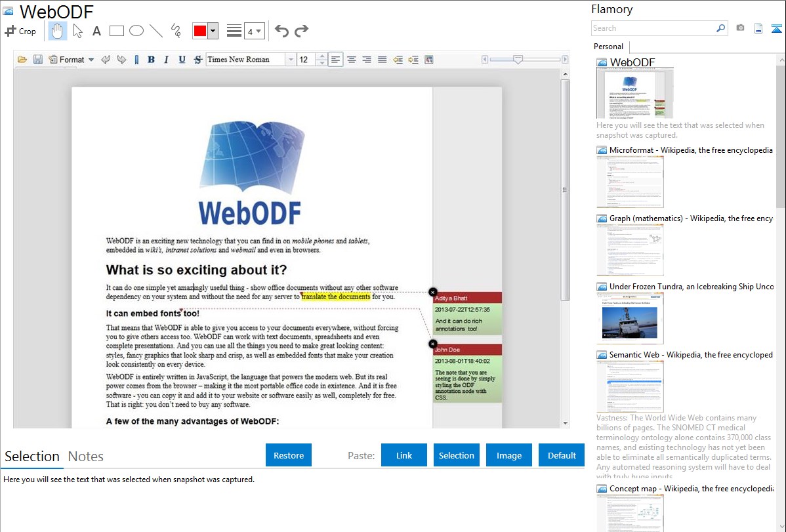
Task: Click the page document icon beside camera
Action: click(758, 28)
